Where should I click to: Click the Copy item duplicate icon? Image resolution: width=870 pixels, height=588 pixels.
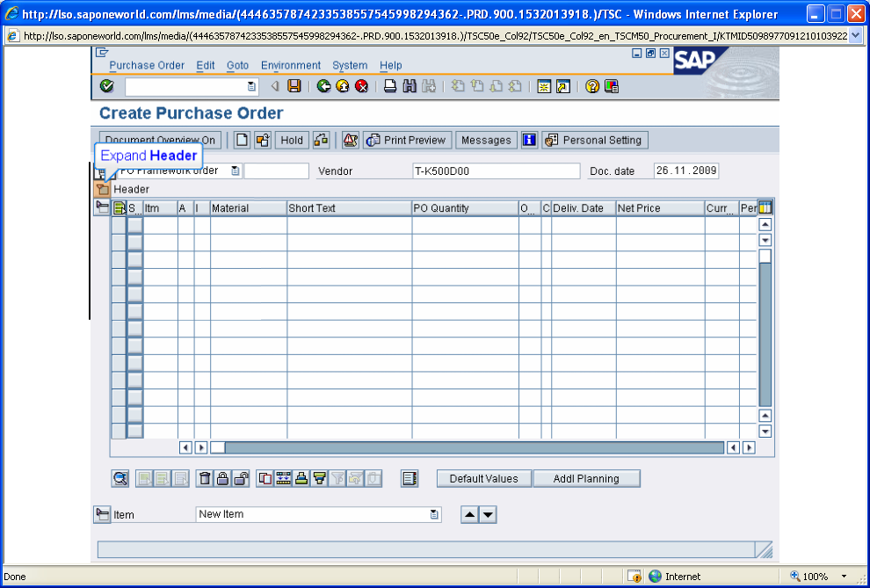click(265, 478)
